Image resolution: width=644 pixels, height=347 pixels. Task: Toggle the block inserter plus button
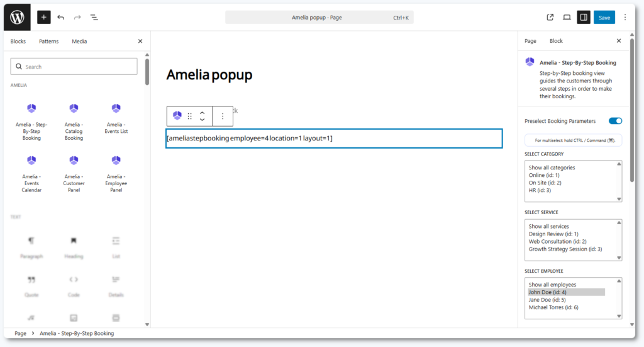pos(43,18)
